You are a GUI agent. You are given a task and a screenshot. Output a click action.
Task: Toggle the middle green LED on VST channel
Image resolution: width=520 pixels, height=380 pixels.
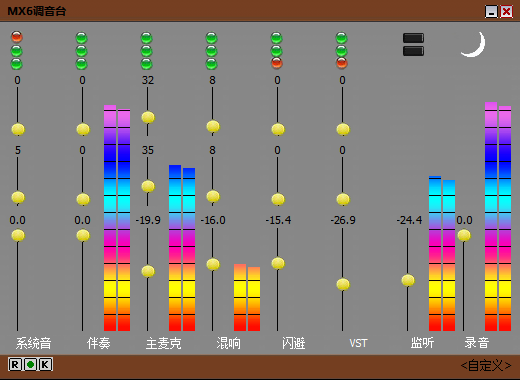click(x=341, y=51)
